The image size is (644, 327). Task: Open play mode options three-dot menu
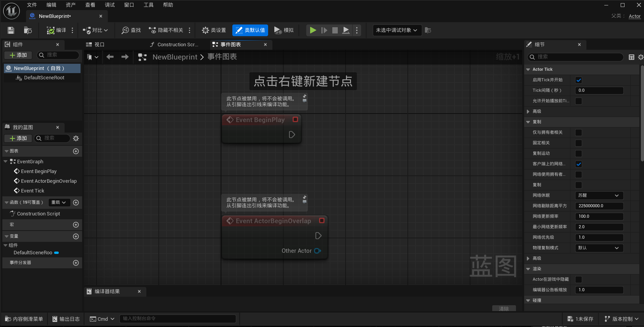click(x=357, y=30)
